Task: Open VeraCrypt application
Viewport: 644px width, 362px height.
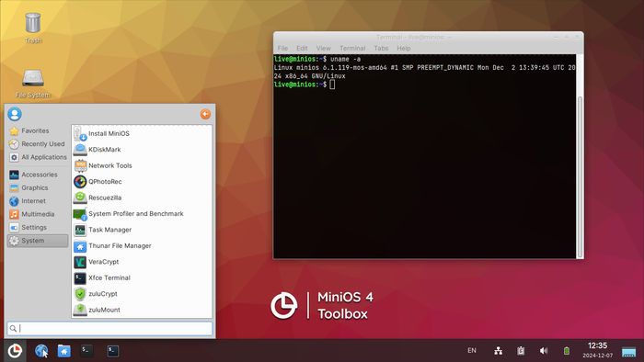Action: pos(142,262)
